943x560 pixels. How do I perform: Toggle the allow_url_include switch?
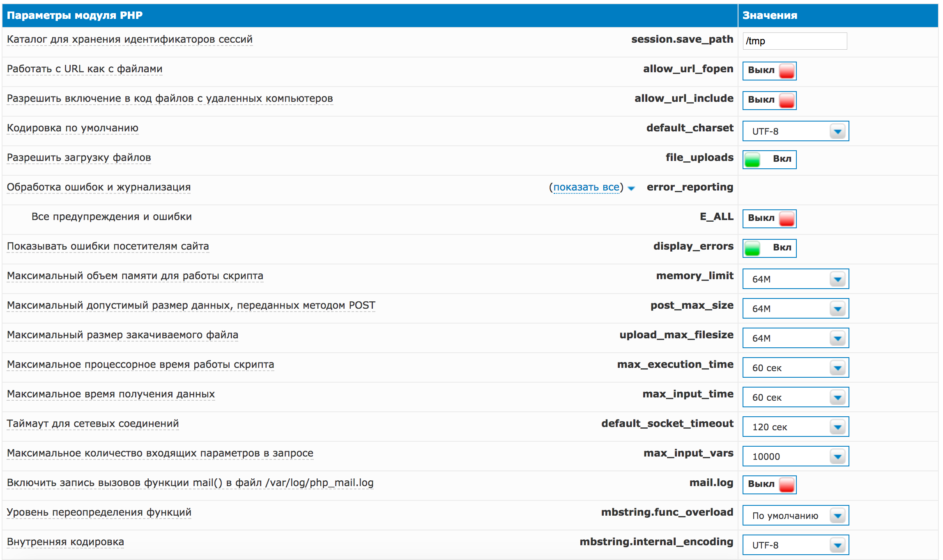coord(769,100)
